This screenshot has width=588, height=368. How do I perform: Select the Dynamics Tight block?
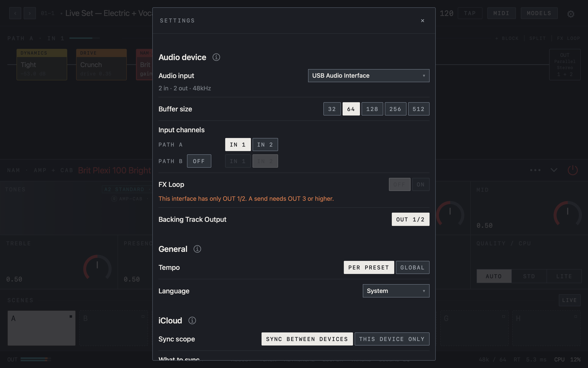[x=42, y=64]
